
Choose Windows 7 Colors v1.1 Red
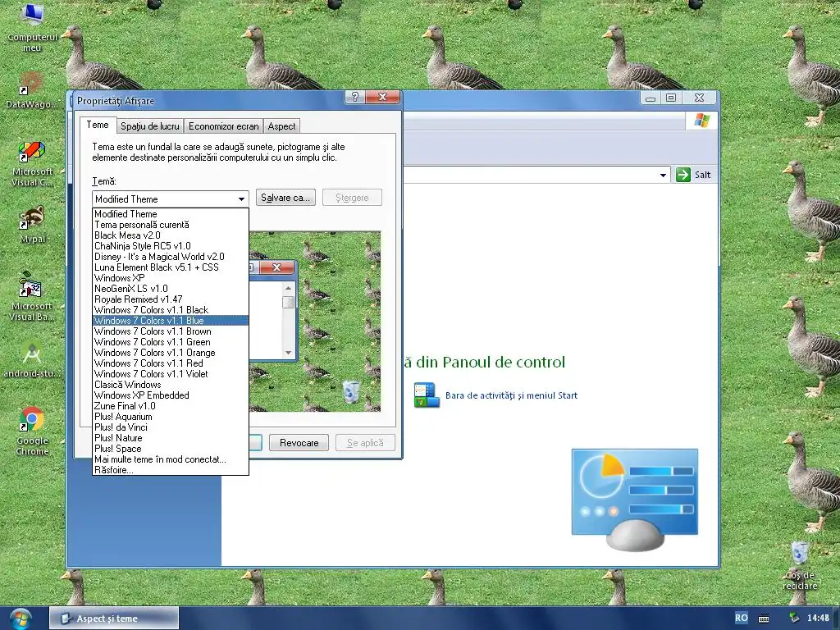tap(171, 363)
